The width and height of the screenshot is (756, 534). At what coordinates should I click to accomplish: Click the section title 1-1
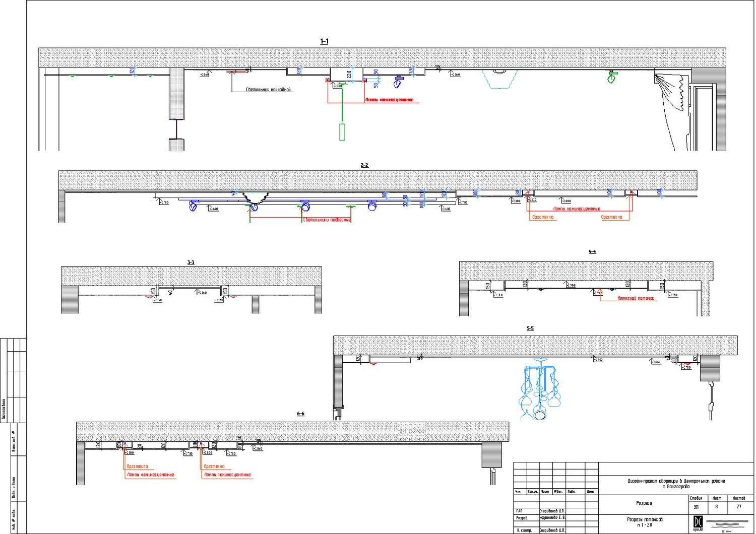324,41
